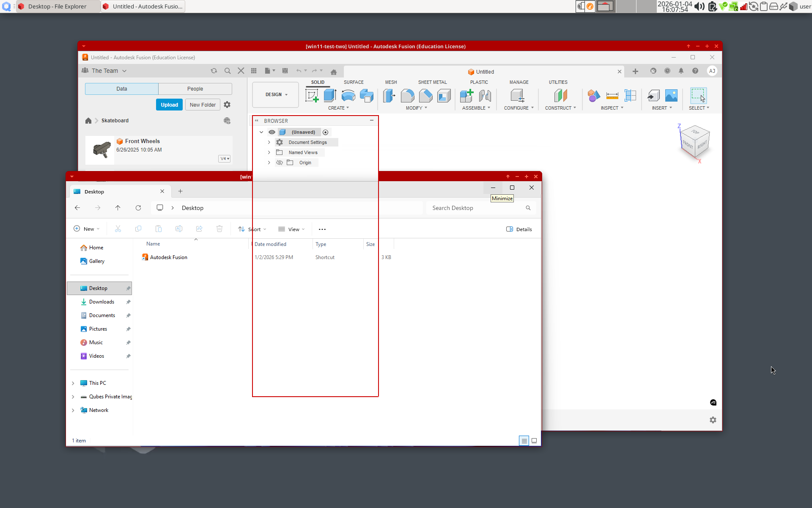Switch to the People tab
Viewport: 812px width, 508px height.
(x=195, y=89)
